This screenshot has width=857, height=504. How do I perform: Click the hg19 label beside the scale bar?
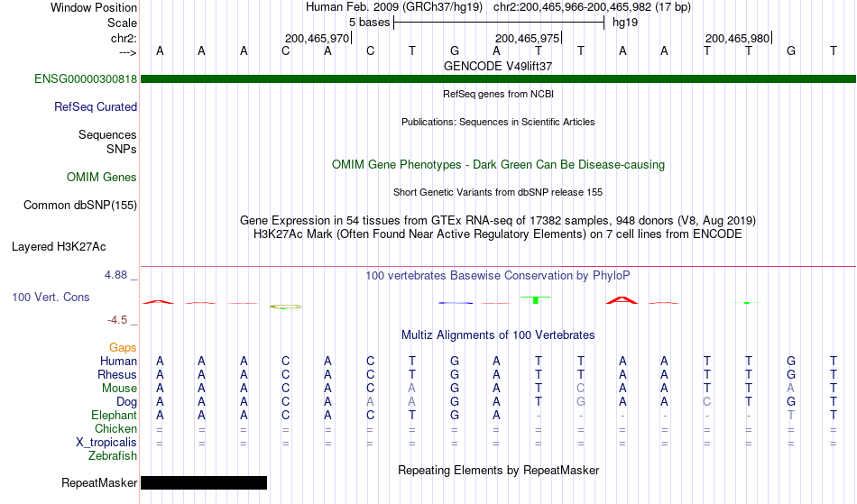625,23
